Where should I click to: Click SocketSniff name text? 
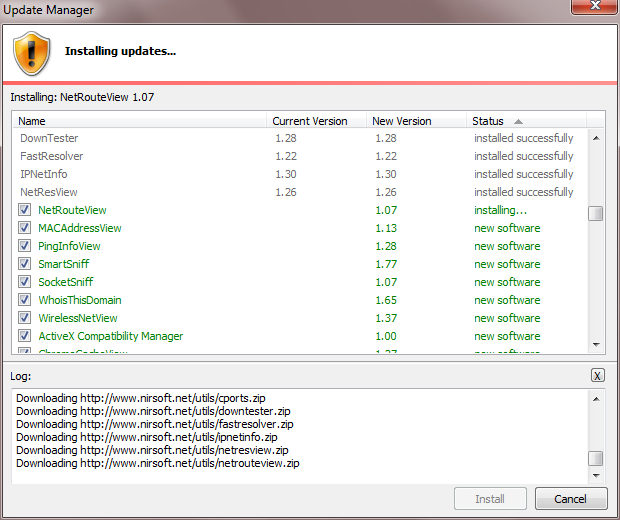(66, 282)
